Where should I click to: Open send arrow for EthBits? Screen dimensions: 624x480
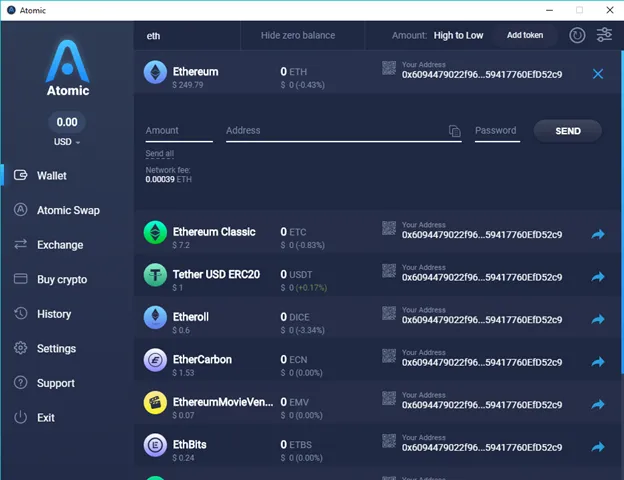pos(598,447)
